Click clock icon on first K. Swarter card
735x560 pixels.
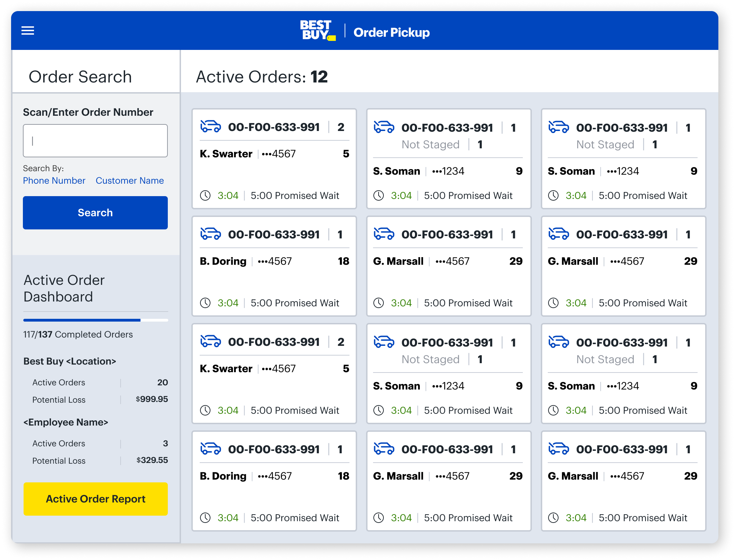point(205,195)
